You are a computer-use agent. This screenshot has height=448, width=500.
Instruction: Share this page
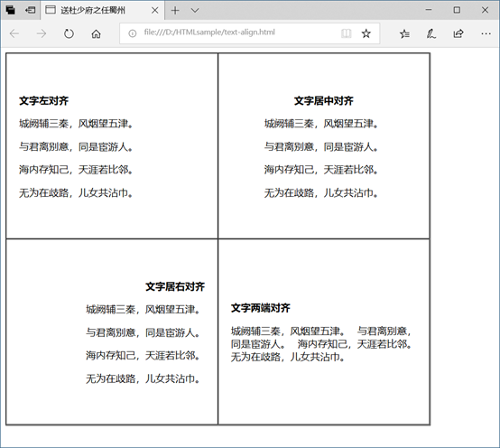tap(458, 33)
